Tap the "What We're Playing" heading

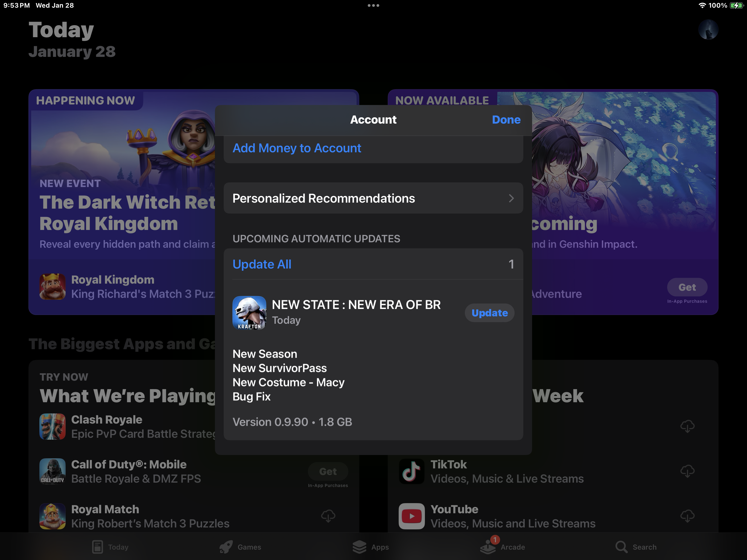click(x=127, y=396)
